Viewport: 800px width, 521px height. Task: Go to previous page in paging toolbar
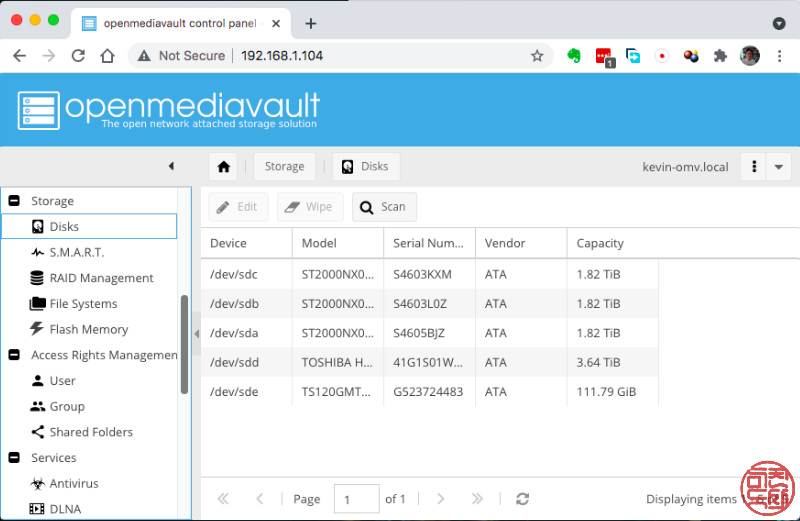260,499
